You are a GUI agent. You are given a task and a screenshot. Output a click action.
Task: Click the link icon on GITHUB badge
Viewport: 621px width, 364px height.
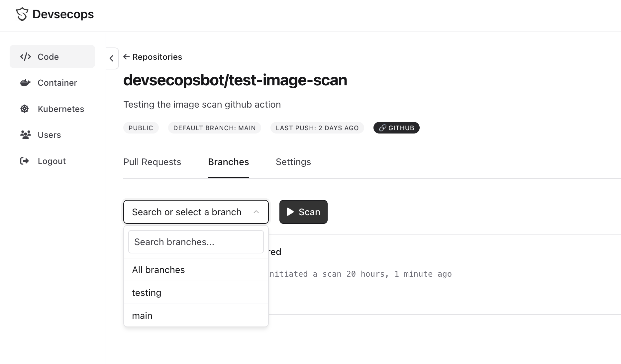(382, 128)
